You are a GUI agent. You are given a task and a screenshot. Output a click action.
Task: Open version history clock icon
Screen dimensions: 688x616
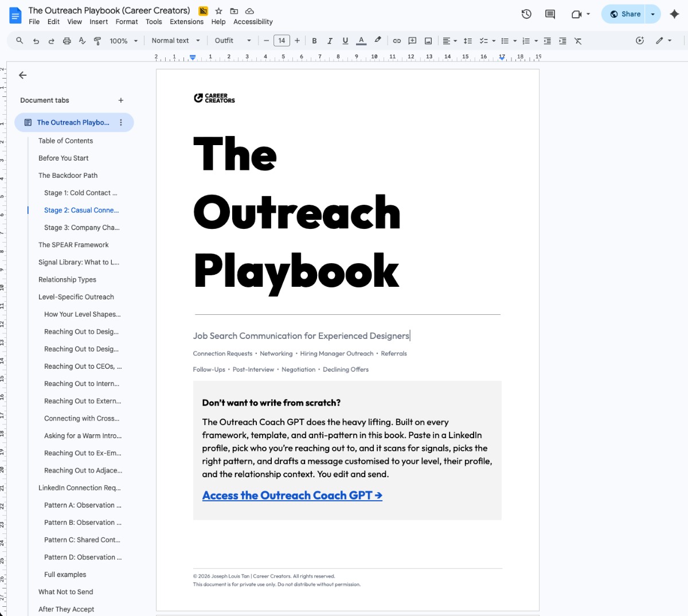[x=526, y=14]
